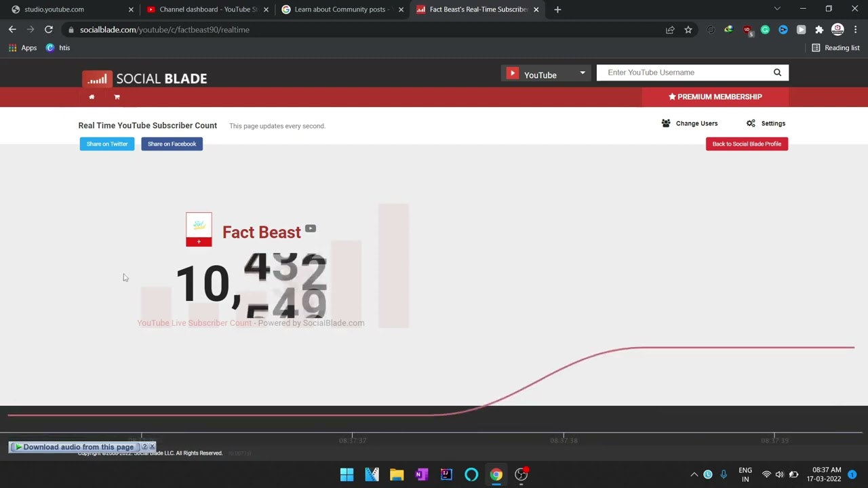Click Change Users
This screenshot has width=868, height=488.
tap(690, 123)
